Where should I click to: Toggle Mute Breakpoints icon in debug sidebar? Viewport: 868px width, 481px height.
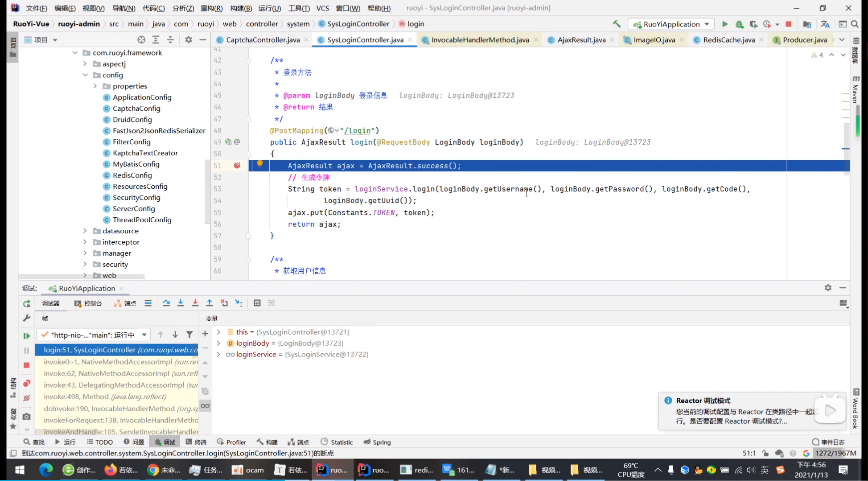[x=26, y=398]
